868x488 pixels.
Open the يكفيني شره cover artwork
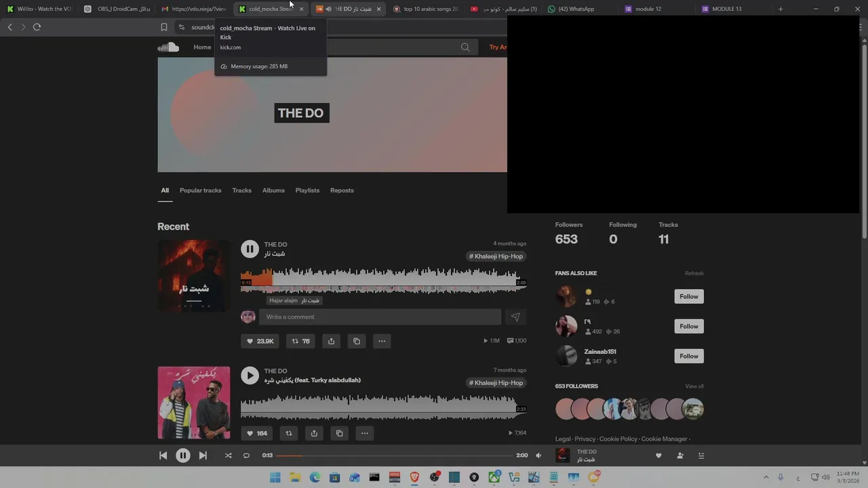(194, 403)
